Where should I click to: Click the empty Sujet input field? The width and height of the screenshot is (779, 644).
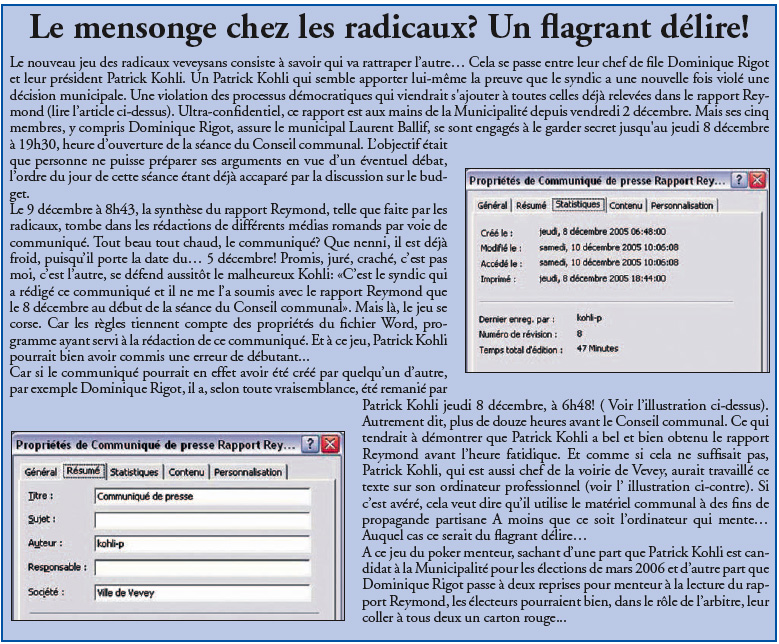click(x=202, y=520)
